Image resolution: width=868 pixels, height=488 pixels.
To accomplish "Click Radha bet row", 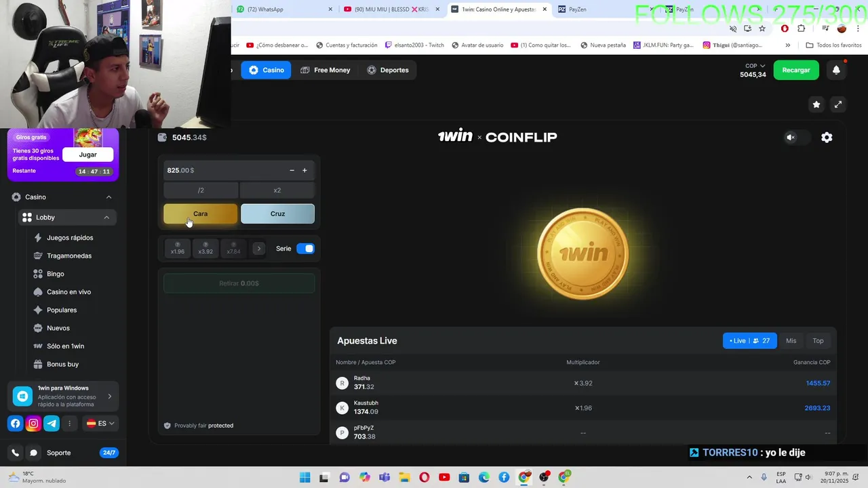I will pyautogui.click(x=583, y=383).
